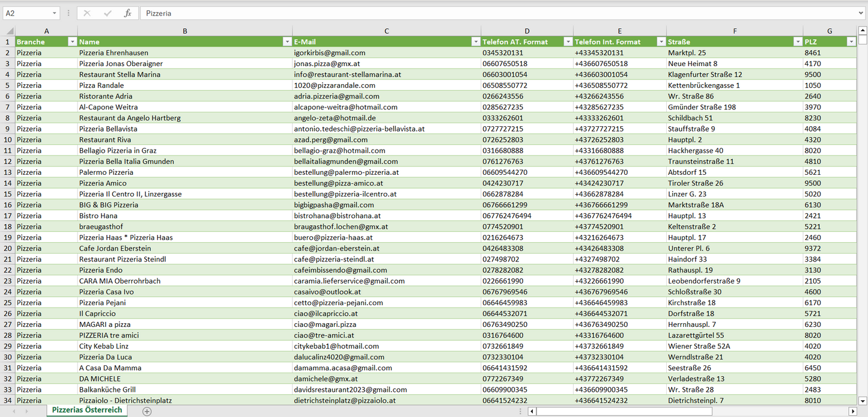Open the E-Mail column filter dropdown
This screenshot has width=868, height=417.
pyautogui.click(x=475, y=42)
